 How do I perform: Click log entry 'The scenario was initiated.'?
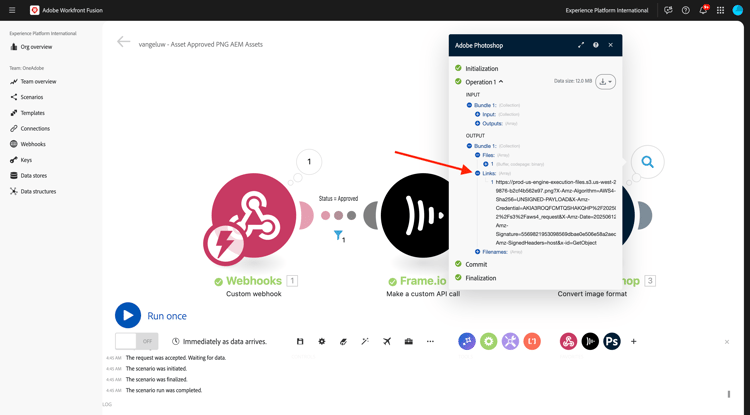point(156,369)
